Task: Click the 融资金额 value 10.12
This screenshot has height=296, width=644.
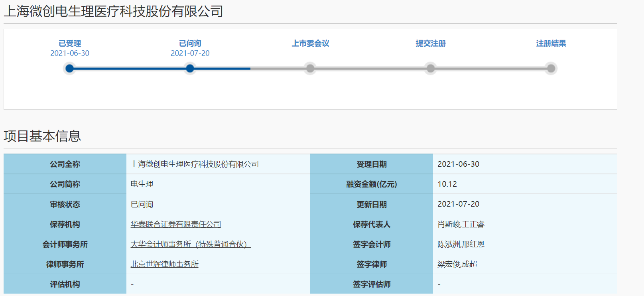Action: pos(447,184)
